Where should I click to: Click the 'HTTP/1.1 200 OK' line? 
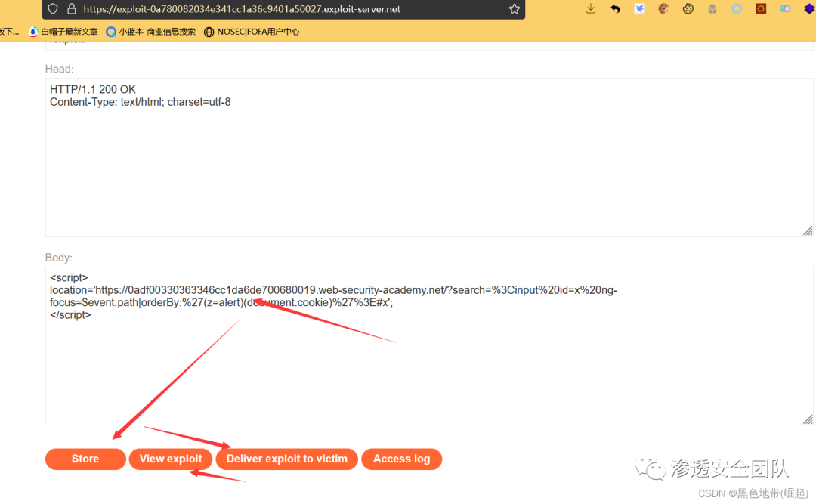[x=93, y=90]
